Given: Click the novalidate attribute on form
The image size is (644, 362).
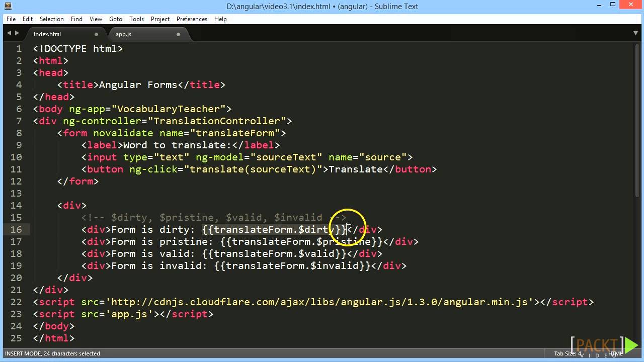Looking at the screenshot, I should pos(123,133).
